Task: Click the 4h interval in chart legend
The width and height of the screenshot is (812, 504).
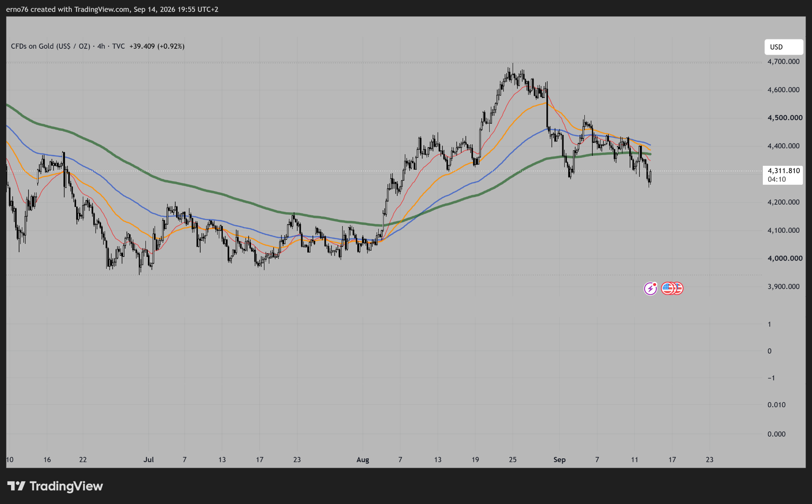Action: click(101, 46)
